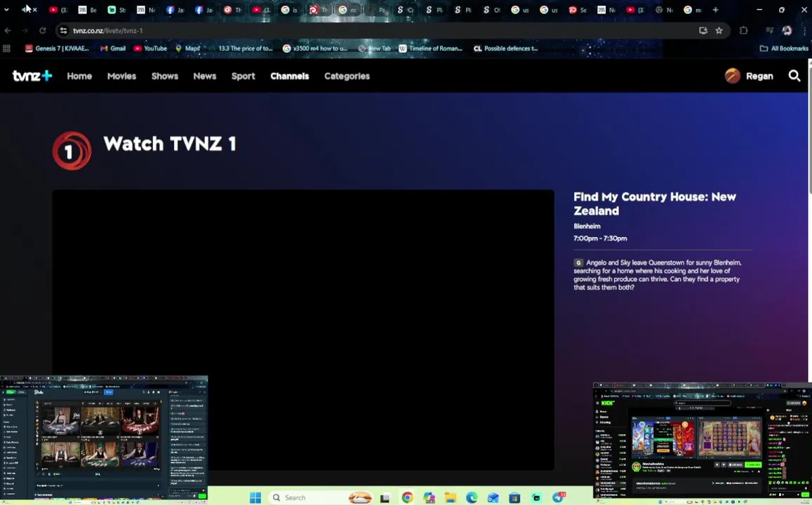Click the site information icon beside the URL

click(x=63, y=31)
